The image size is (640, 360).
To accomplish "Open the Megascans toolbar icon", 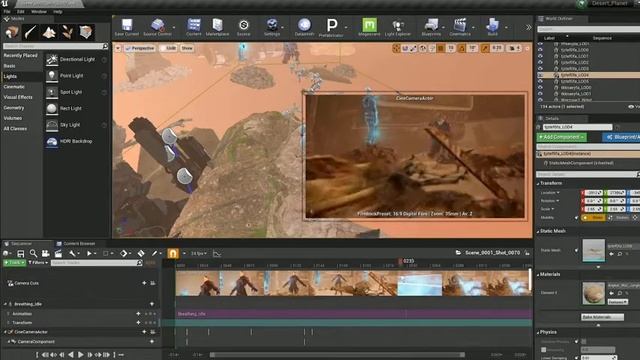I will tap(369, 27).
